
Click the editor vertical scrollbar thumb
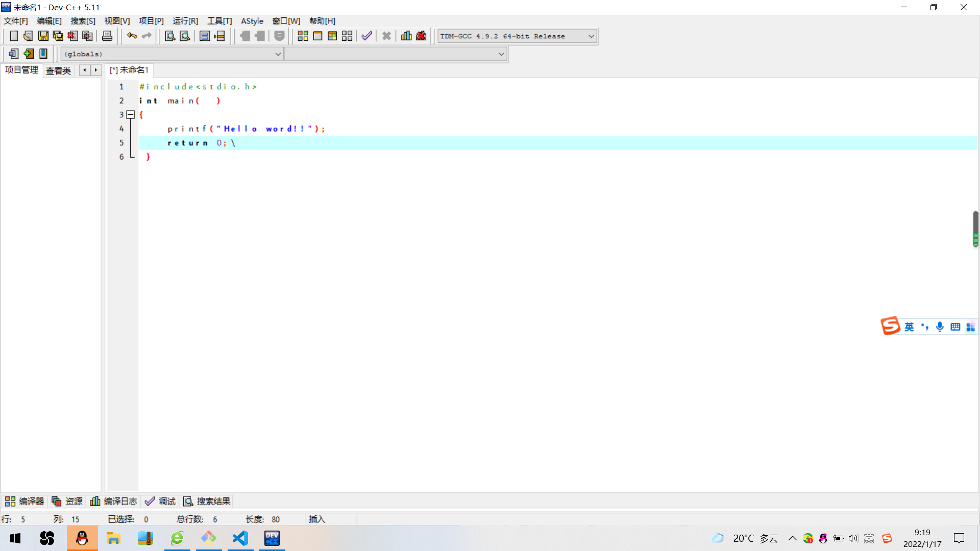click(975, 229)
